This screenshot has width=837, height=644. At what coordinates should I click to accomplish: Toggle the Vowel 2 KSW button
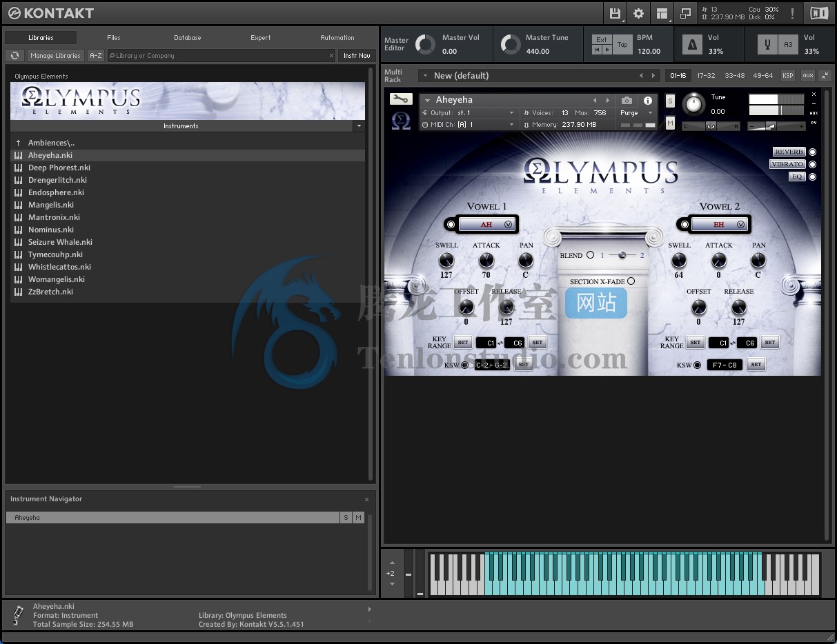point(698,365)
